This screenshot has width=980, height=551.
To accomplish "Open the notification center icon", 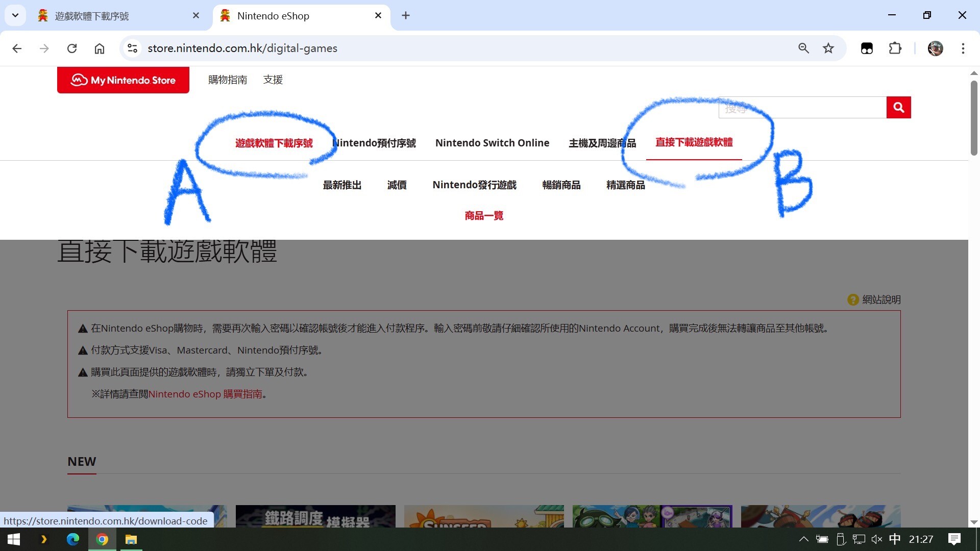I will pos(954,539).
